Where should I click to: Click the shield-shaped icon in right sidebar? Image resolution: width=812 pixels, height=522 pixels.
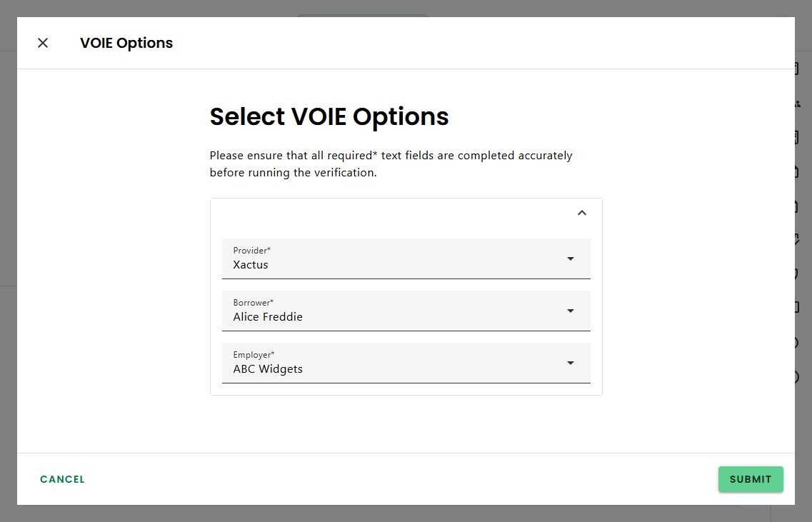pyautogui.click(x=797, y=273)
